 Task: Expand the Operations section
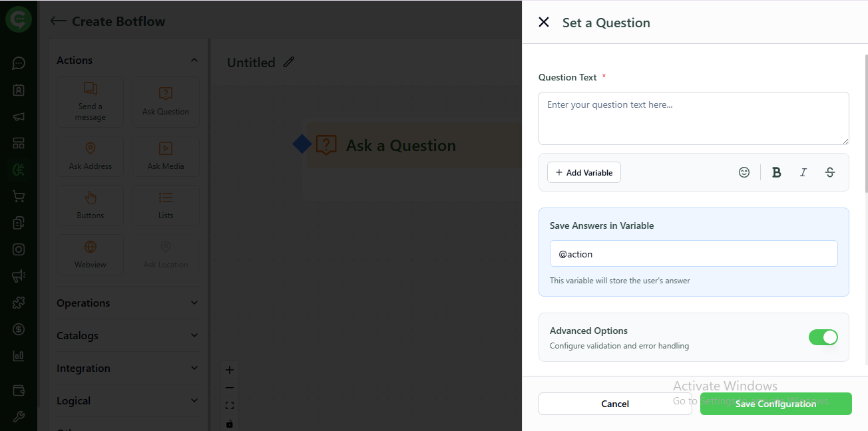194,303
